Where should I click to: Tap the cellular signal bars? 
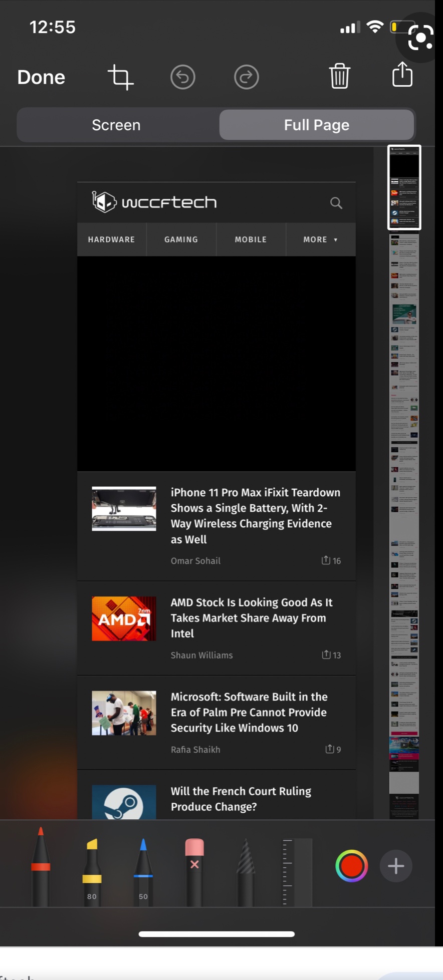pos(350,28)
